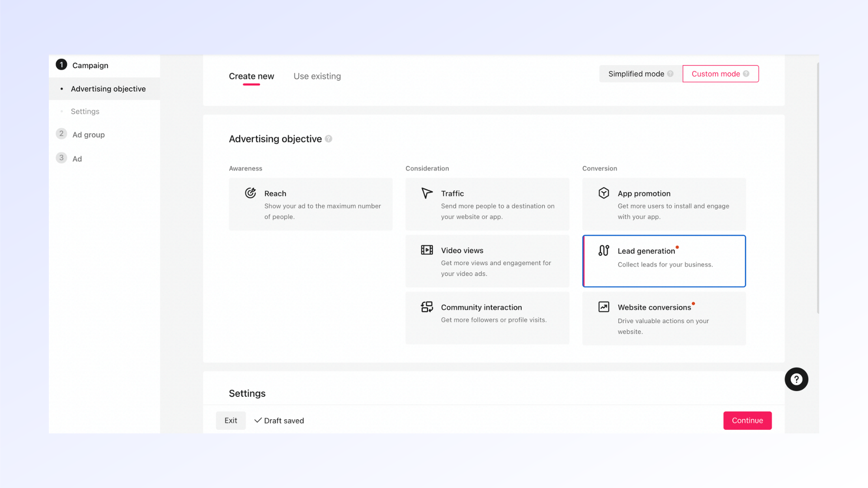This screenshot has height=488, width=868.
Task: Click the step 3 Ad number badge
Action: click(61, 158)
